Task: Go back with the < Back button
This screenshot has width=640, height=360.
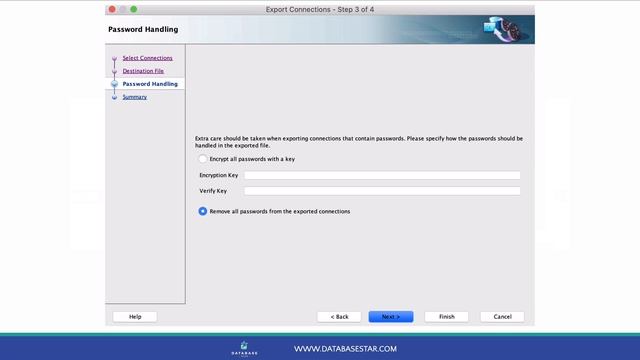Action: (x=339, y=317)
